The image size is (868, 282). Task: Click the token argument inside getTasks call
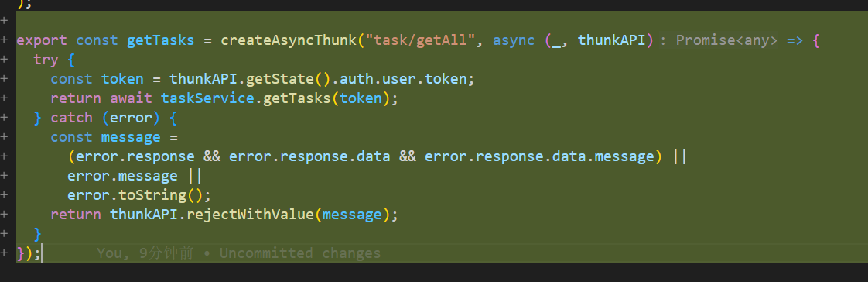click(x=361, y=98)
